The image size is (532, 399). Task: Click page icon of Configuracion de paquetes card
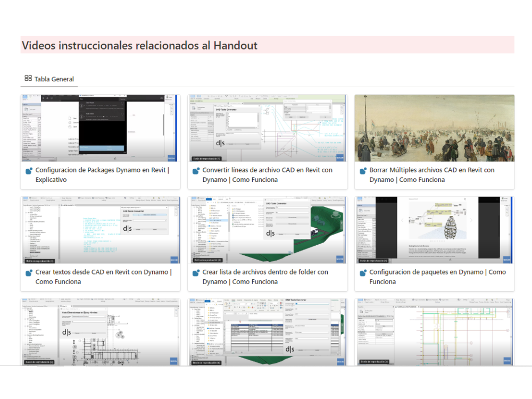tap(363, 273)
